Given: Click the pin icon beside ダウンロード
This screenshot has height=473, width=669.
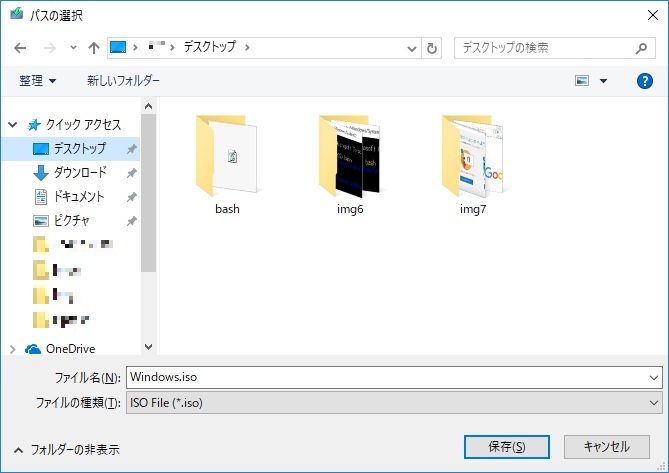Looking at the screenshot, I should (x=131, y=173).
